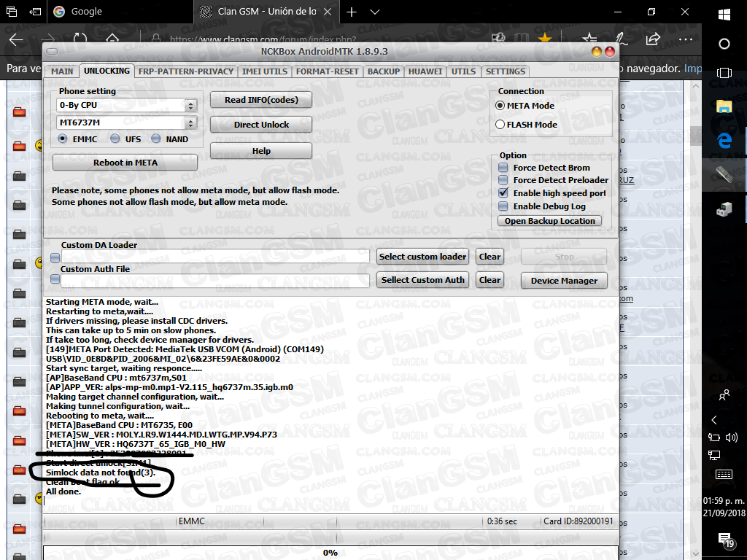Show Edge tab previews chevron

pos(375,12)
